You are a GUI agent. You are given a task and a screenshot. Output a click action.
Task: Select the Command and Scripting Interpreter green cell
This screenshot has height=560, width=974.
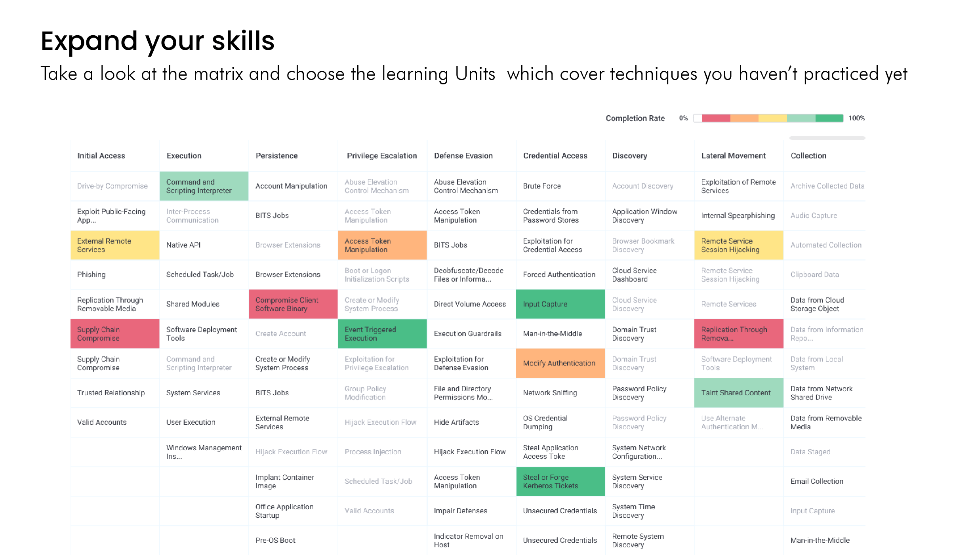[x=204, y=186]
